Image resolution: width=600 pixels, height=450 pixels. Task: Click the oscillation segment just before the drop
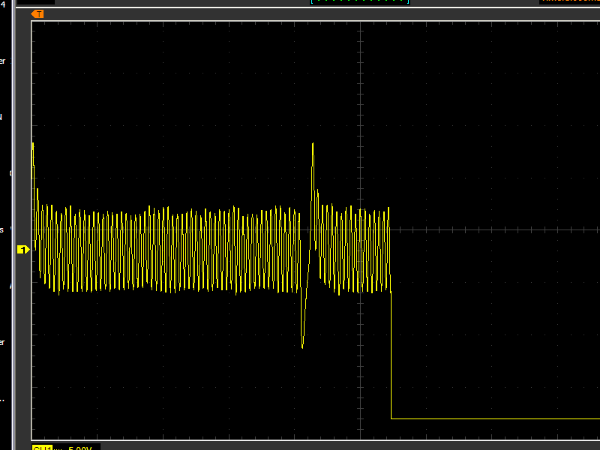pos(370,250)
